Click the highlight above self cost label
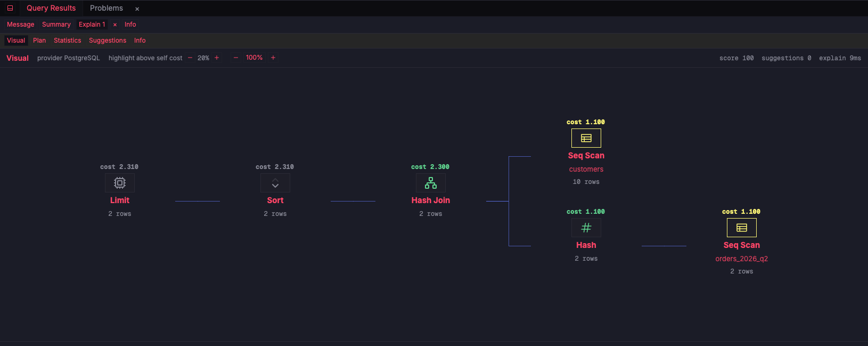 pos(145,58)
